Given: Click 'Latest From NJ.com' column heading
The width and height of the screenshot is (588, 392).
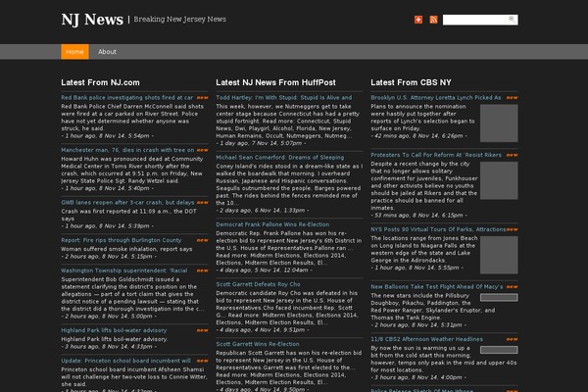Looking at the screenshot, I should (100, 82).
